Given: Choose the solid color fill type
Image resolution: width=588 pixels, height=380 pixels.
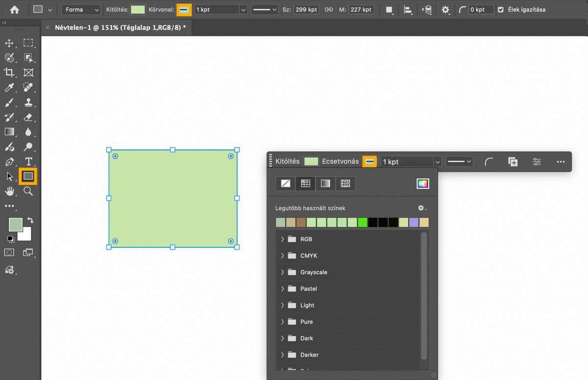Looking at the screenshot, I should tap(306, 183).
